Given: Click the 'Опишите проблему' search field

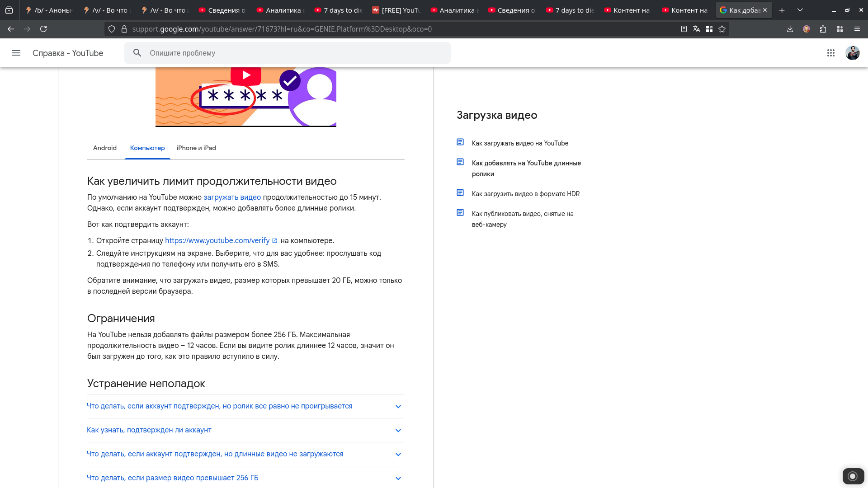Looking at the screenshot, I should tap(294, 53).
